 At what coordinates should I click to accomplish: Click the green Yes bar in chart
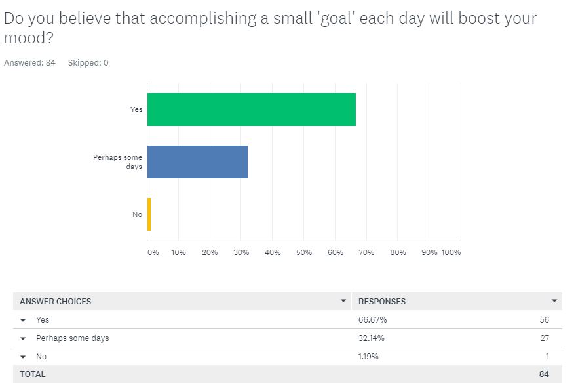(x=251, y=109)
